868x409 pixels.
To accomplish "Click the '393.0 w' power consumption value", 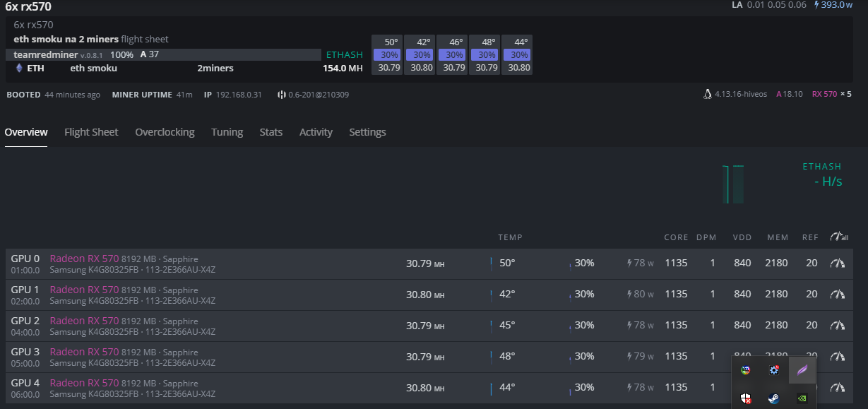I will tap(837, 5).
